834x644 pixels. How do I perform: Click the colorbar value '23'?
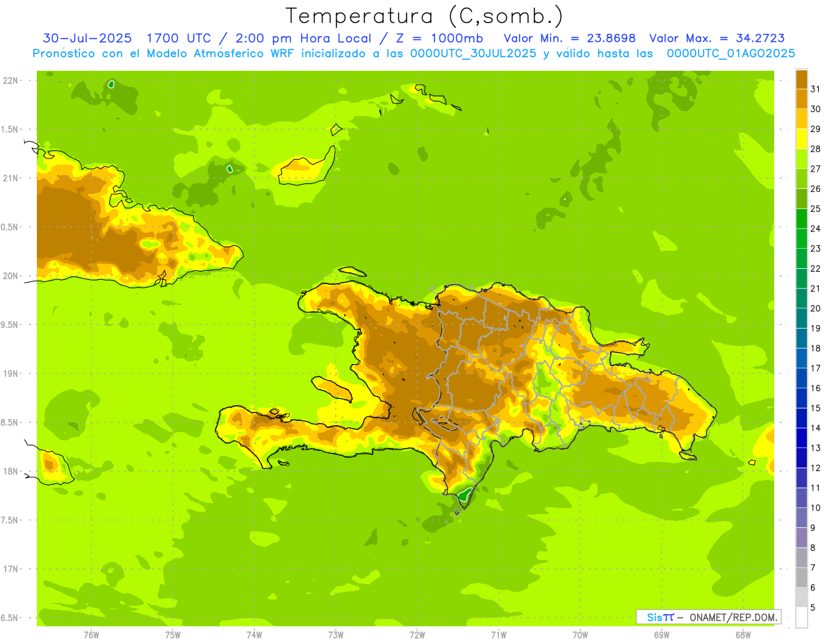click(x=816, y=249)
